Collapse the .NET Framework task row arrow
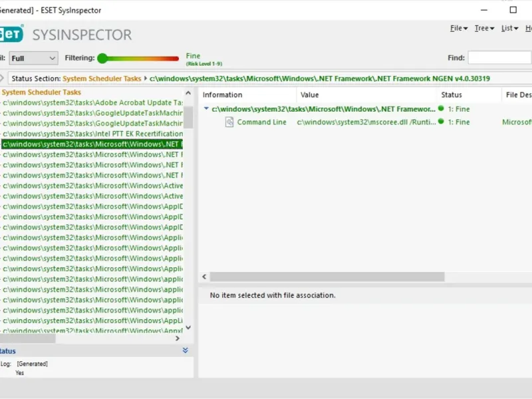 (206, 108)
